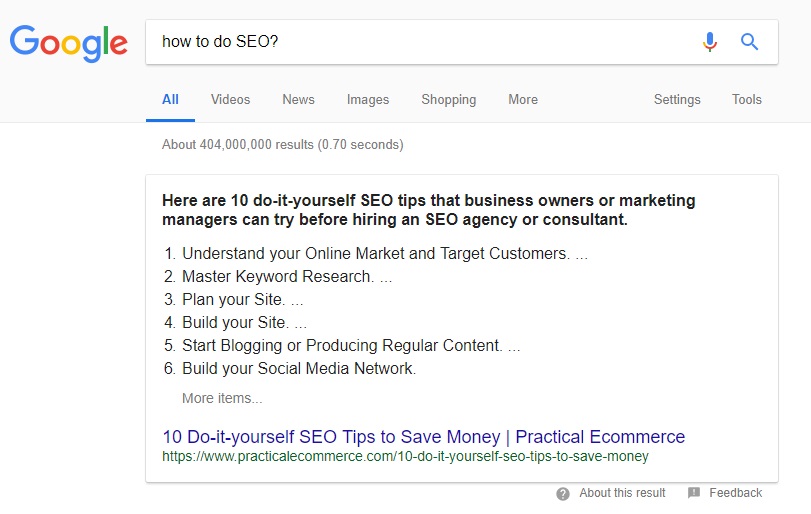Open the 10 Do-it-yourself SEO Tips link
This screenshot has height=514, width=811.
[x=424, y=437]
